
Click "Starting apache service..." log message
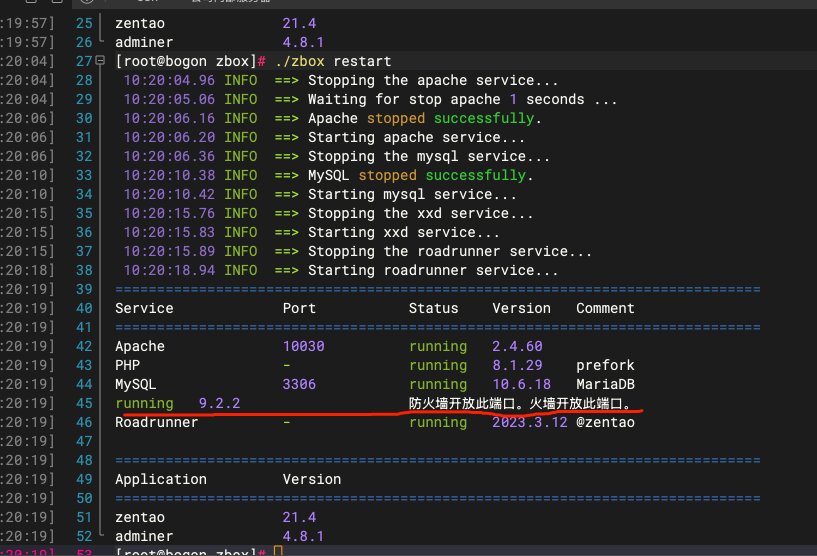[x=416, y=137]
